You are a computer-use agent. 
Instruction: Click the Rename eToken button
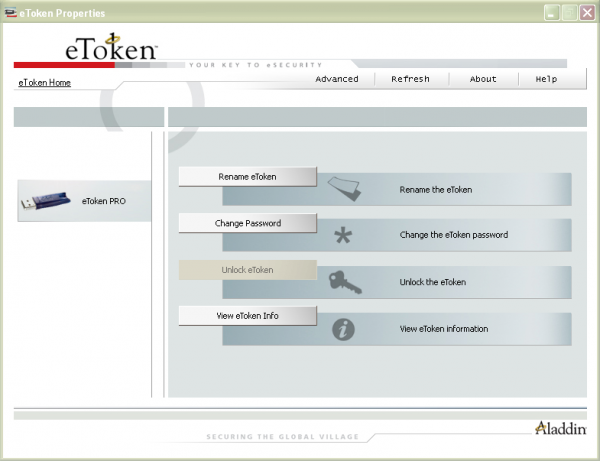[248, 177]
